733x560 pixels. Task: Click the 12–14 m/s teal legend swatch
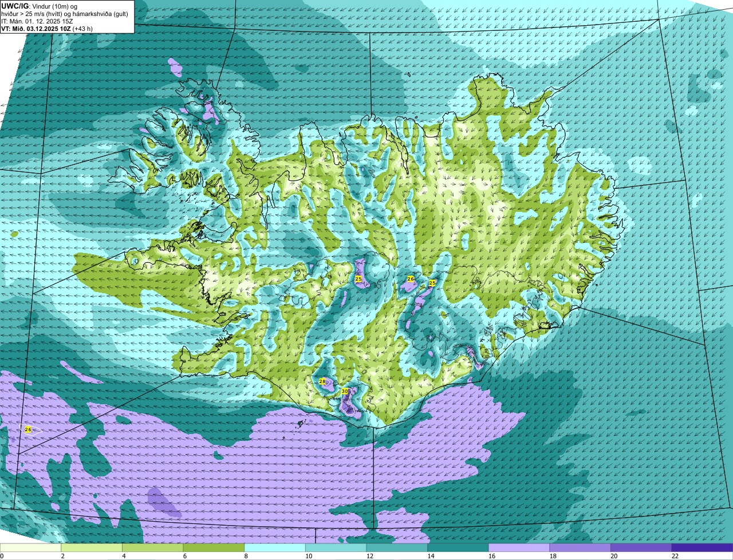pos(397,547)
